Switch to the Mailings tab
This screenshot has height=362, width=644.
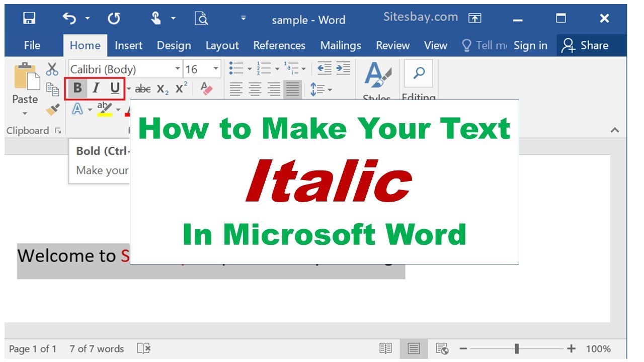[341, 45]
